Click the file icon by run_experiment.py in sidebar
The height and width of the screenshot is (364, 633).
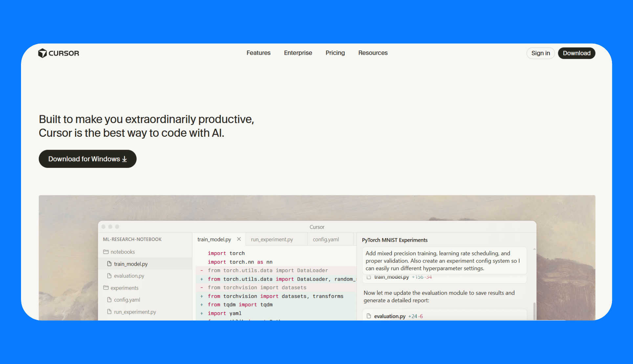point(109,312)
